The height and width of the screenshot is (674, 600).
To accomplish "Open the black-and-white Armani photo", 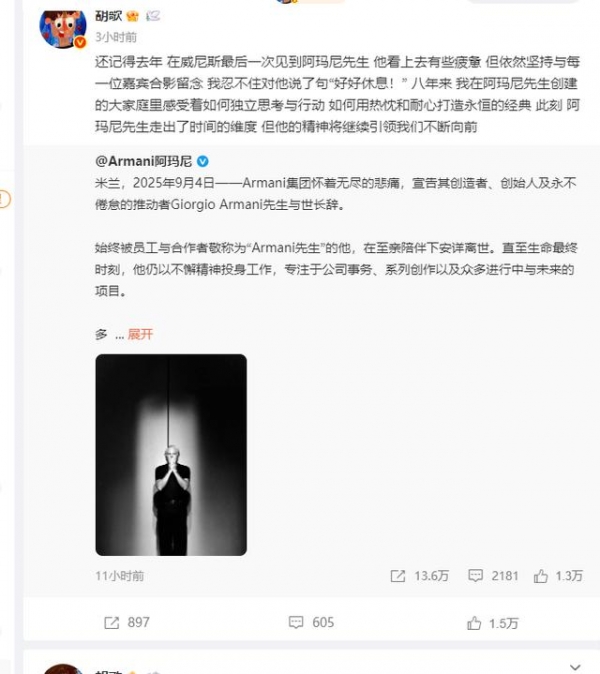I will coord(171,455).
